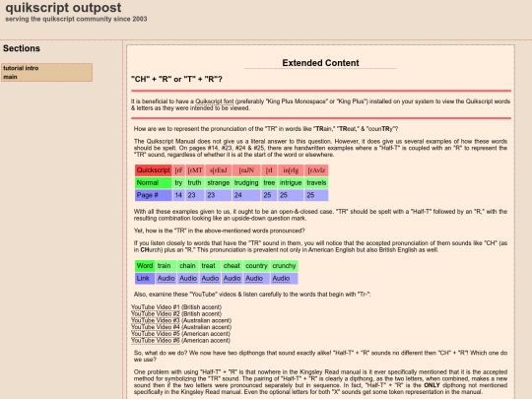
Task: Click the quikscript outpost site title
Action: (x=63, y=8)
